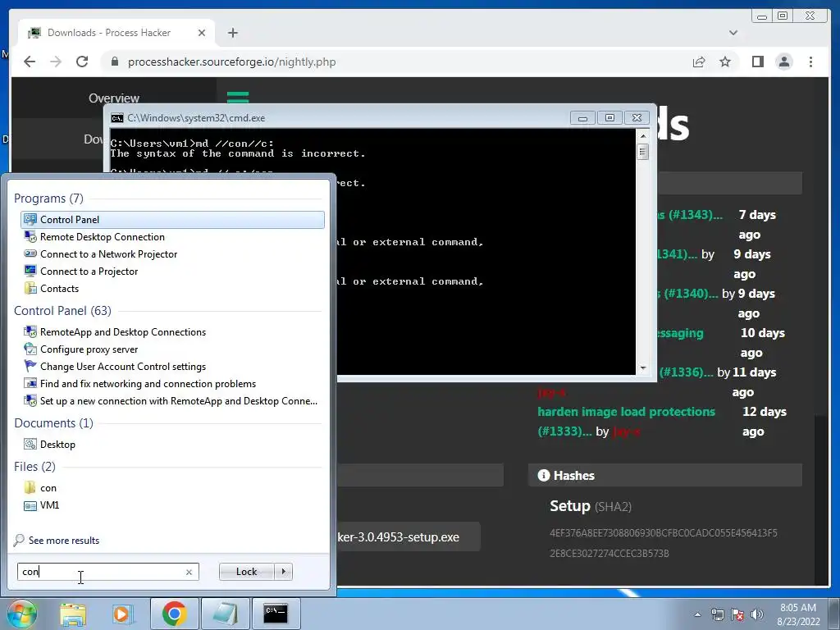The image size is (840, 630).
Task: Click the #1343 commit link
Action: click(x=690, y=215)
